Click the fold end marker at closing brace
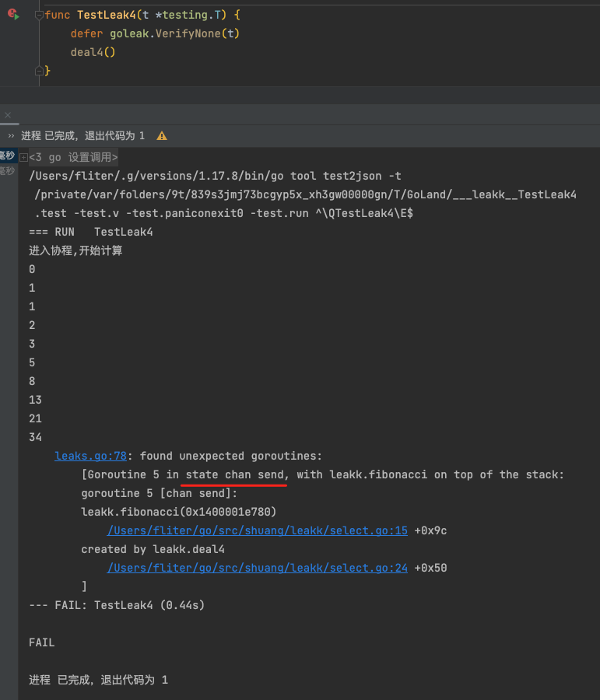The image size is (600, 700). [x=39, y=71]
